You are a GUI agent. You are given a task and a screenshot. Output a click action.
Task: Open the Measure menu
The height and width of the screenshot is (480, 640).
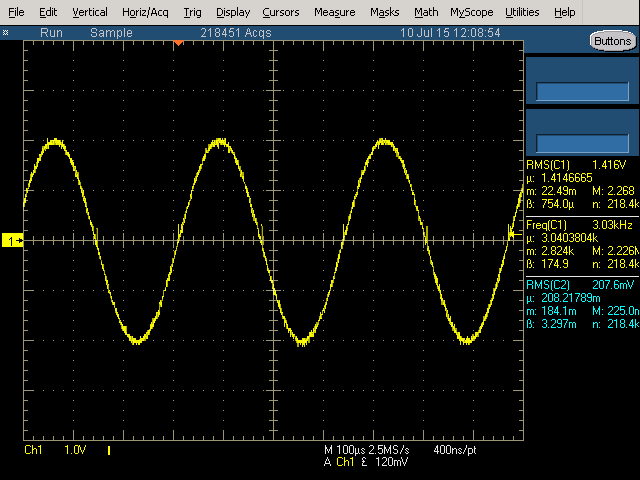point(334,12)
